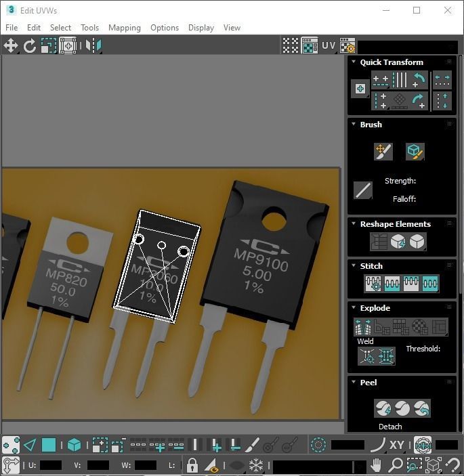Select the Move Selected Subobjects tool

pyautogui.click(x=11, y=46)
